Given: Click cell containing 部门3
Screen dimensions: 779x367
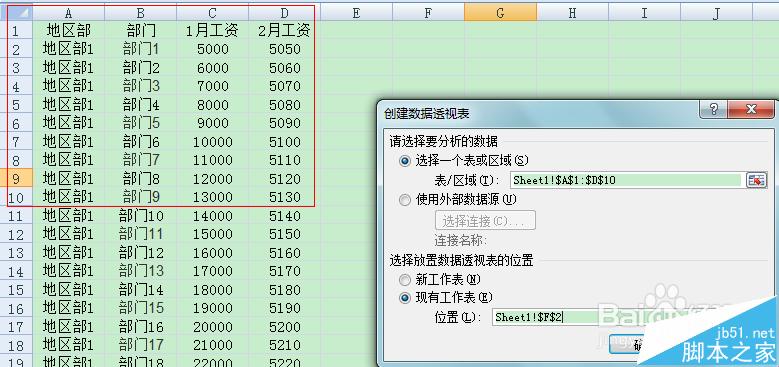Looking at the screenshot, I should tap(141, 86).
